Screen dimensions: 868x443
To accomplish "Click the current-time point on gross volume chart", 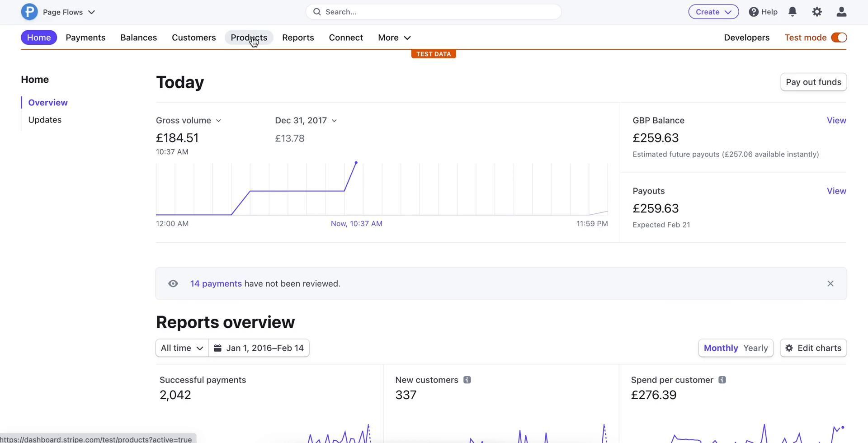I will click(356, 163).
